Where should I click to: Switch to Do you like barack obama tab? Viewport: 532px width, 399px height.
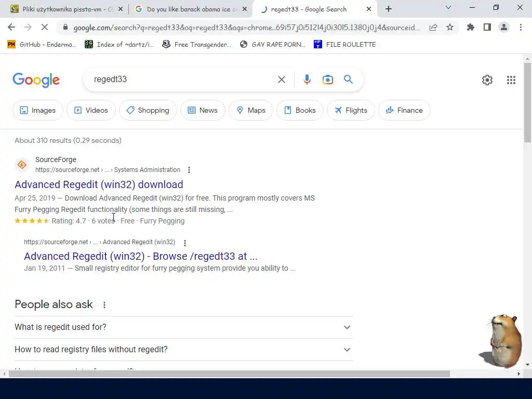pyautogui.click(x=190, y=9)
